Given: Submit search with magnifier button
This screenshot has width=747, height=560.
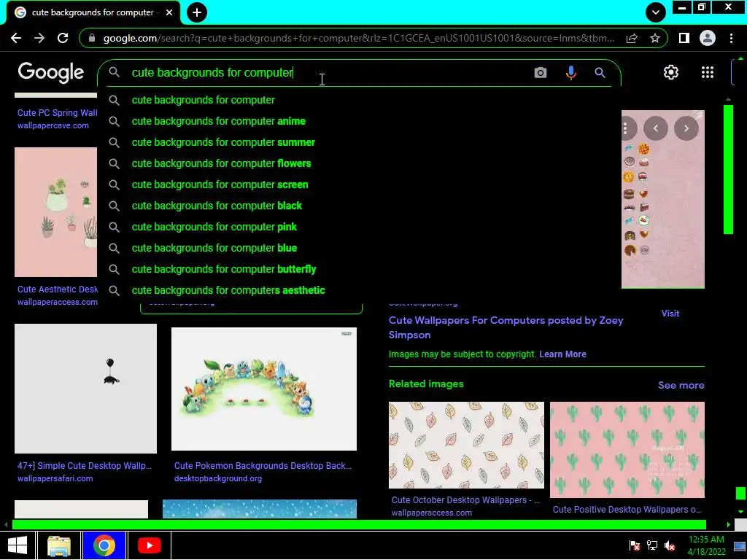Looking at the screenshot, I should click(x=600, y=72).
